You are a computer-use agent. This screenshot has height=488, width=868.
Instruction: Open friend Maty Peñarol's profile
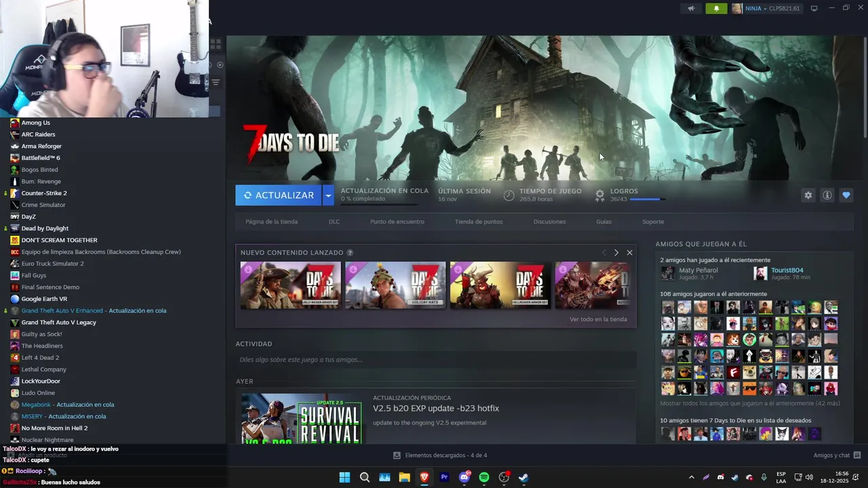[698, 270]
